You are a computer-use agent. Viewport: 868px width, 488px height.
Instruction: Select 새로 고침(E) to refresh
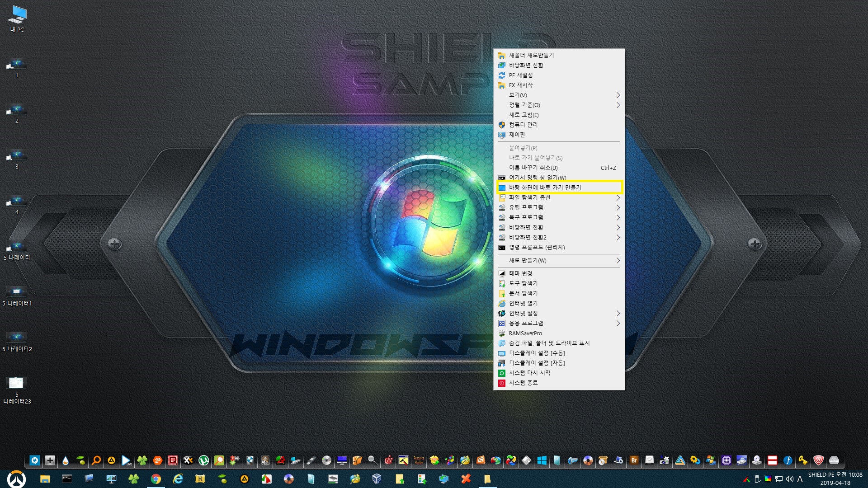tap(559, 115)
